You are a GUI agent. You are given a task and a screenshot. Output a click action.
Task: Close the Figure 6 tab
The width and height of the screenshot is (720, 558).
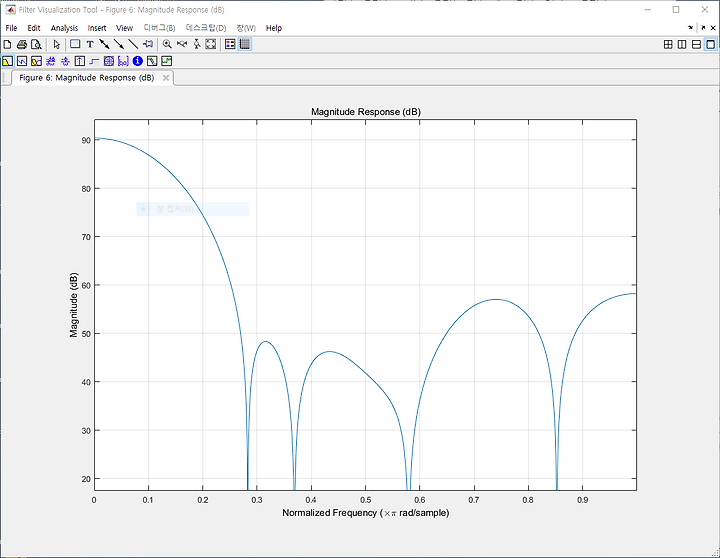[166, 78]
